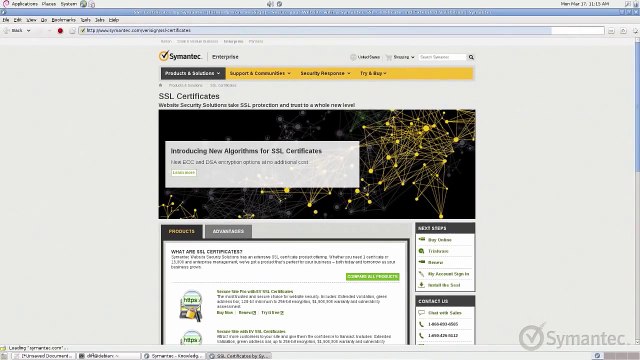Open the System menu in the top panel
Screen dimensions: 640x360
(69, 4)
